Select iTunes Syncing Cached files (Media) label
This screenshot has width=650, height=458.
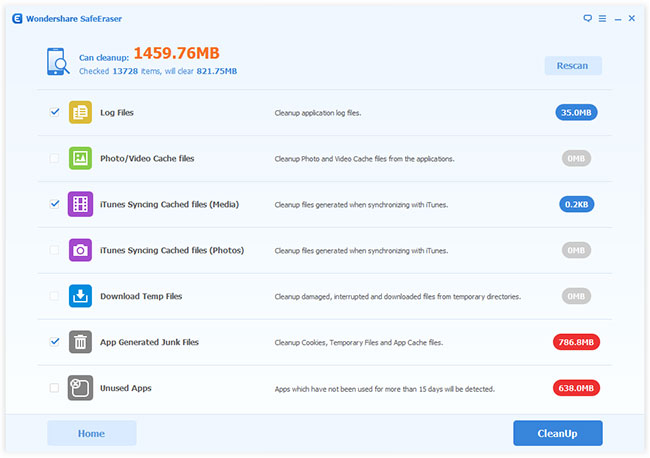coord(170,204)
